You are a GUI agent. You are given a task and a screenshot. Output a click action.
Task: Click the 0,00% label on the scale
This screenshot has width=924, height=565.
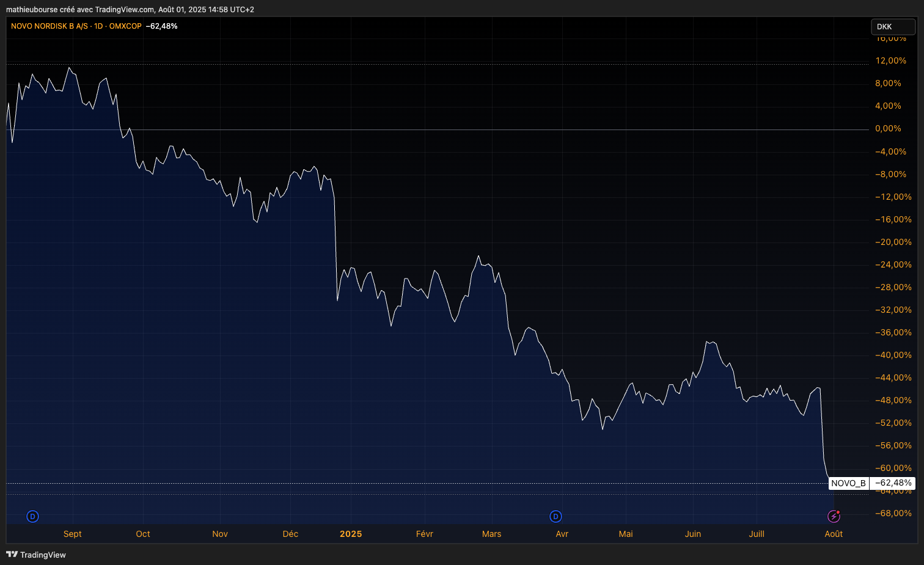click(x=888, y=128)
